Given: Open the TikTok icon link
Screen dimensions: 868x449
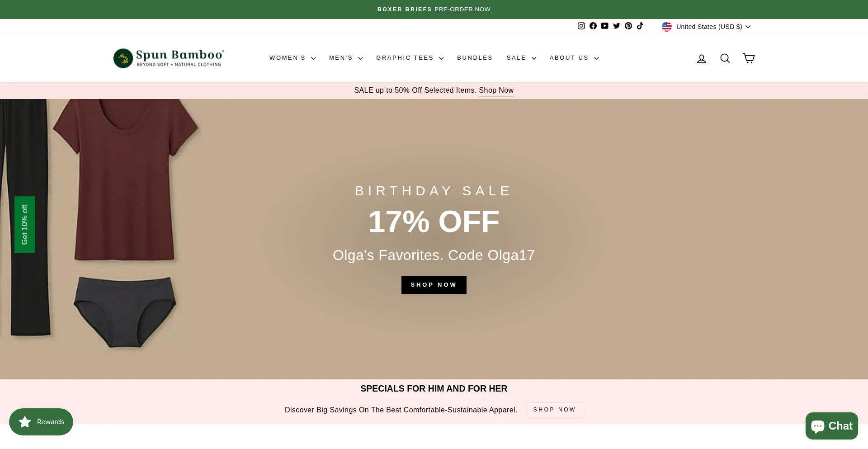Looking at the screenshot, I should point(640,26).
